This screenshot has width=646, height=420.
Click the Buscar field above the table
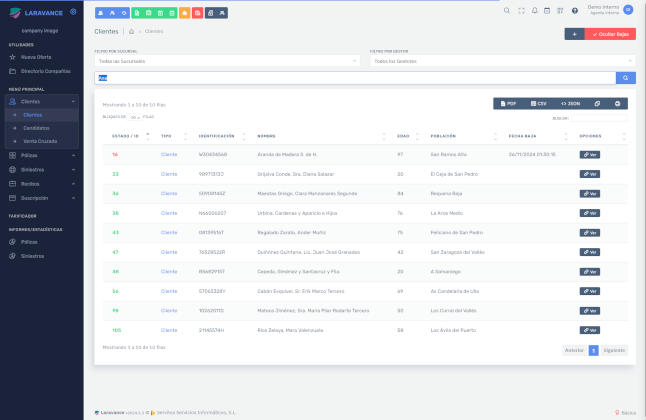point(598,118)
